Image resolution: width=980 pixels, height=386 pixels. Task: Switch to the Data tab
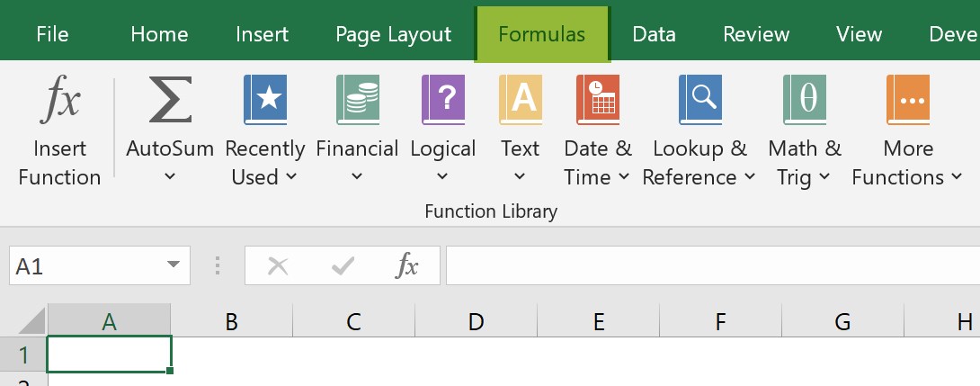(x=654, y=34)
